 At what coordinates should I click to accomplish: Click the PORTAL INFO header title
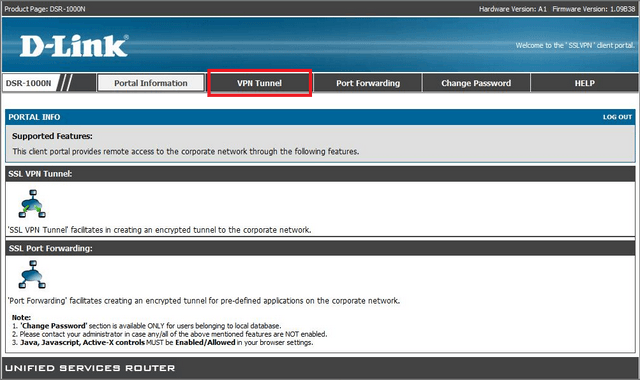(34, 117)
